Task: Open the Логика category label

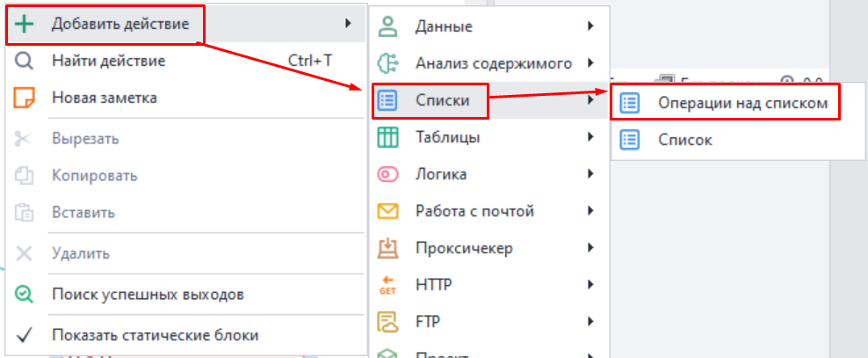Action: coord(441,174)
